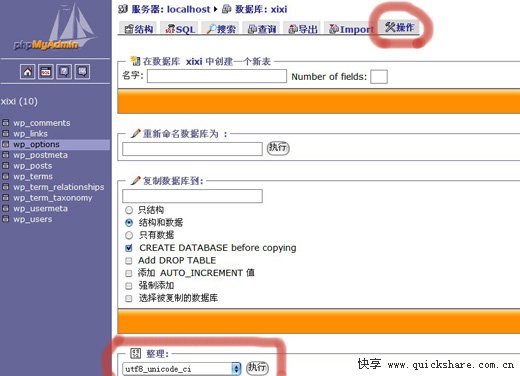Enable the 添加 AUTO_INCREMENT 值 checkbox
The width and height of the screenshot is (520, 376).
(129, 273)
